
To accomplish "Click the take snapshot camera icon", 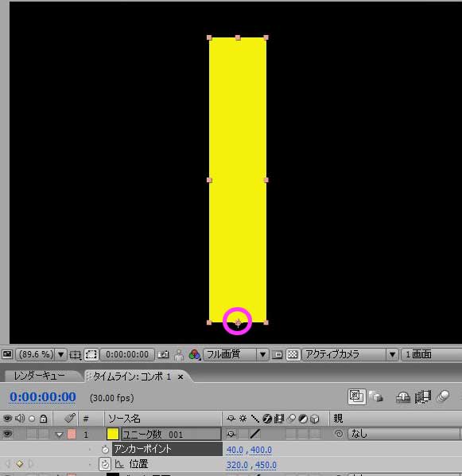I will click(163, 354).
